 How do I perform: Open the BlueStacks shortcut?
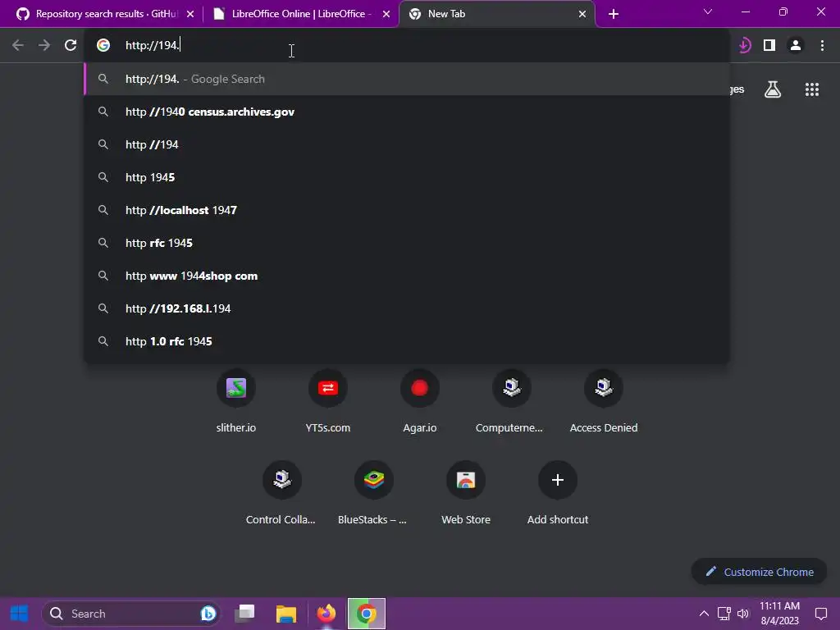coord(373,493)
